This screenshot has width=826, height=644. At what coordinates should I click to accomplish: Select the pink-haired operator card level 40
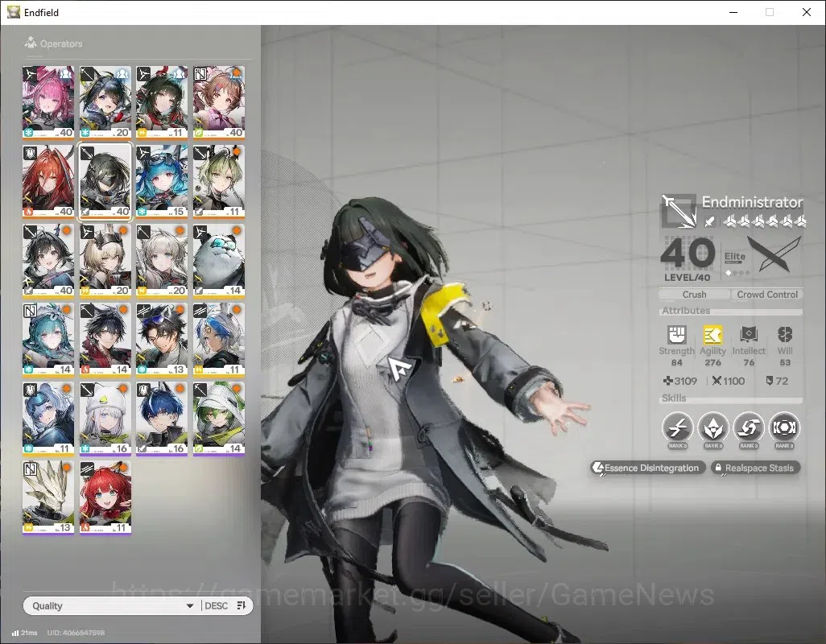(x=48, y=102)
